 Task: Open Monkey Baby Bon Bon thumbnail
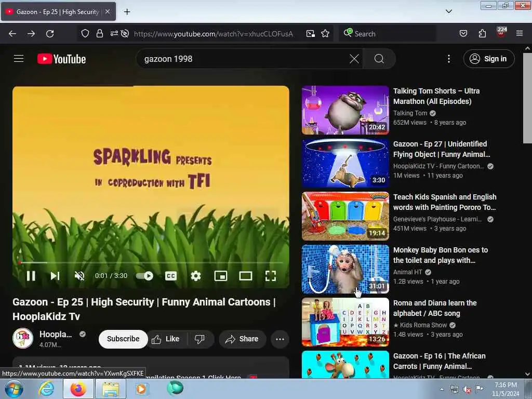pos(345,269)
